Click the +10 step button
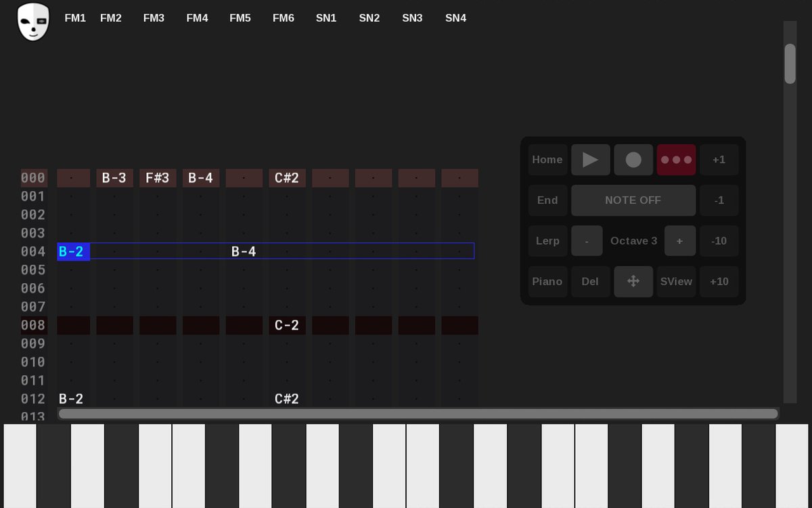812x508 pixels. coord(719,282)
